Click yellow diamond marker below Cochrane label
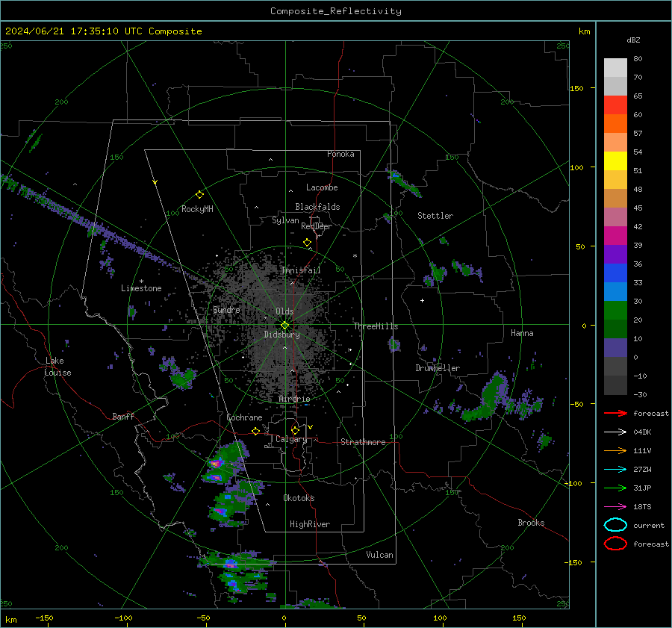This screenshot has width=672, height=628. click(x=255, y=431)
